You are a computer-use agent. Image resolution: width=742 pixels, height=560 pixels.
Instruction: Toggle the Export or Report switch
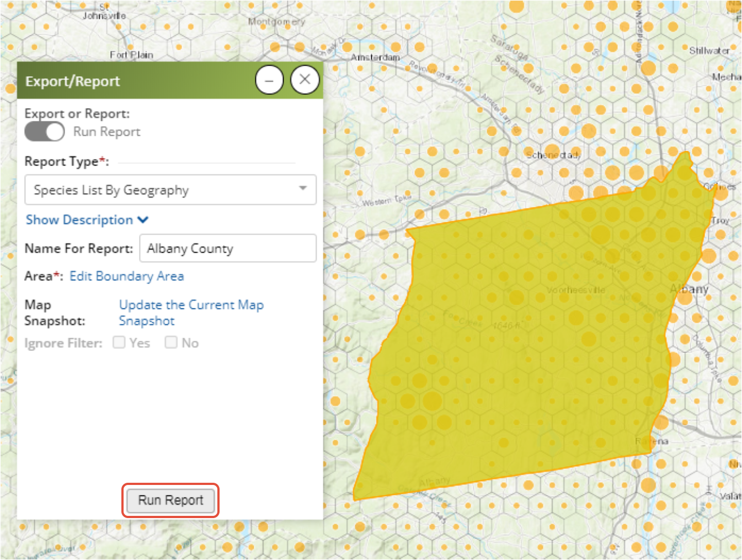[x=45, y=132]
